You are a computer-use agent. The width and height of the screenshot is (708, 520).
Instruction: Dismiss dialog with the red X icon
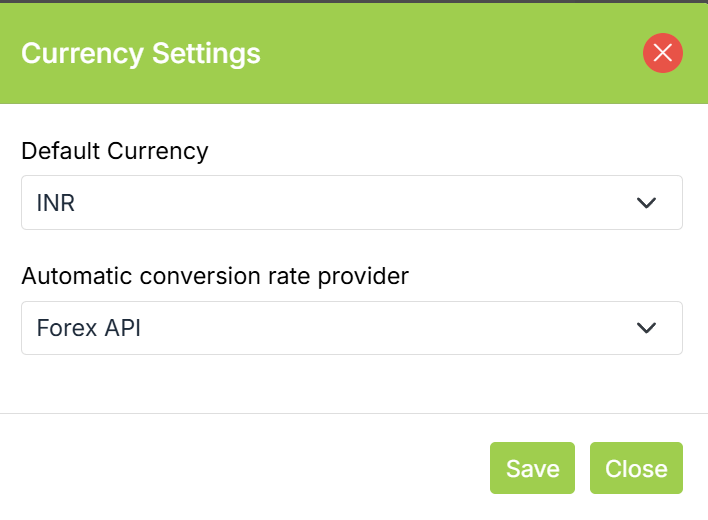pos(662,53)
